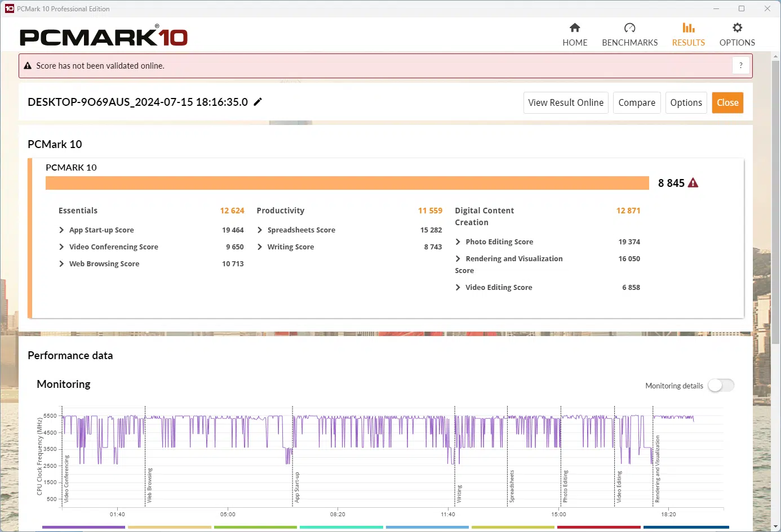Click the Digital Content Creation heading
This screenshot has height=532, width=781.
click(484, 216)
